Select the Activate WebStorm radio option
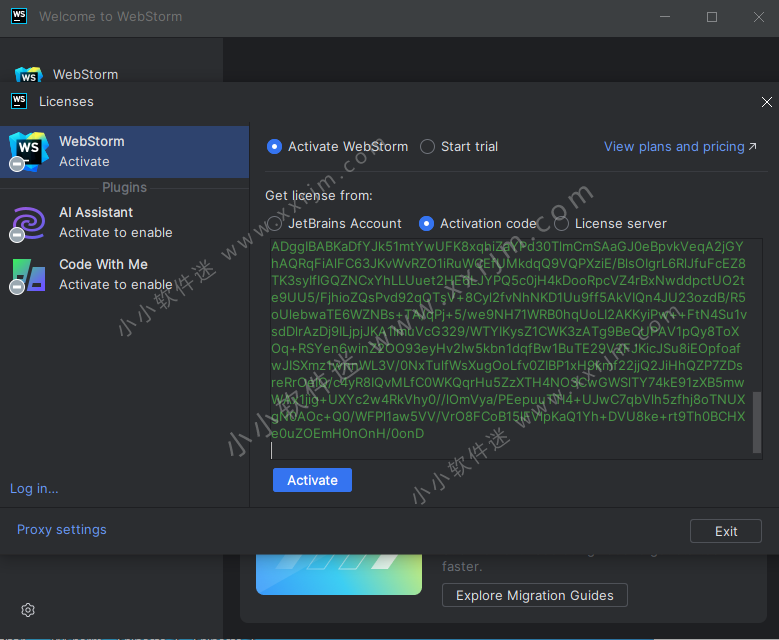779x640 pixels. (x=275, y=147)
